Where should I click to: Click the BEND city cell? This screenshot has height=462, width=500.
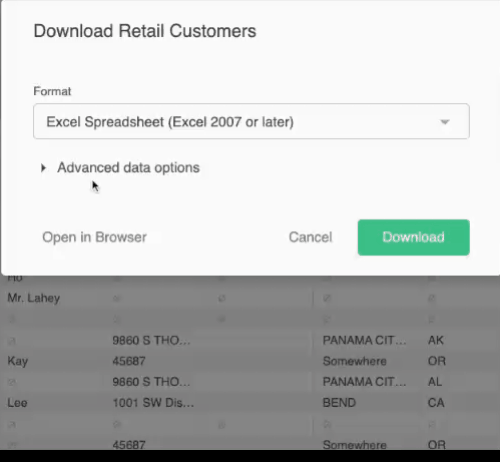339,403
